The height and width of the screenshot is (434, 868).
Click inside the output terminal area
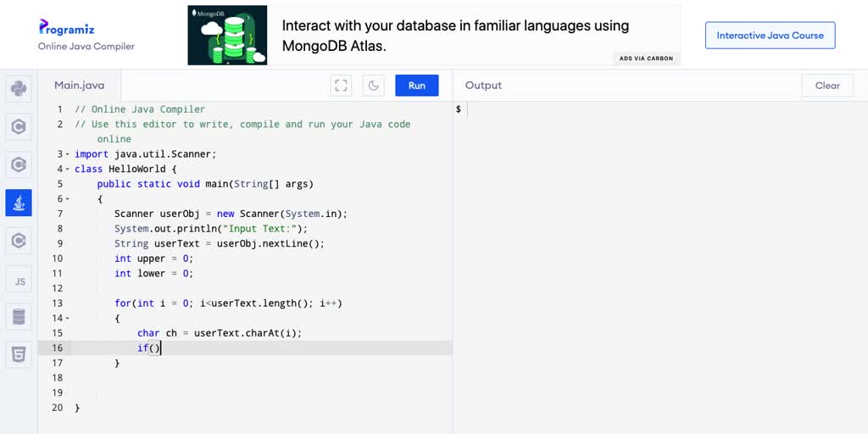[x=659, y=265]
